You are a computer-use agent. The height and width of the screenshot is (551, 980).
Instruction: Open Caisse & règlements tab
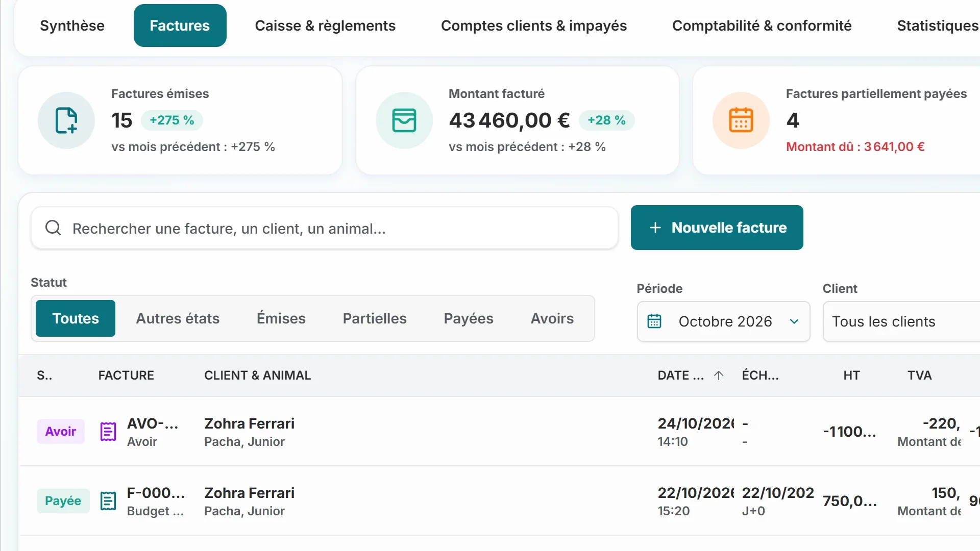tap(325, 26)
